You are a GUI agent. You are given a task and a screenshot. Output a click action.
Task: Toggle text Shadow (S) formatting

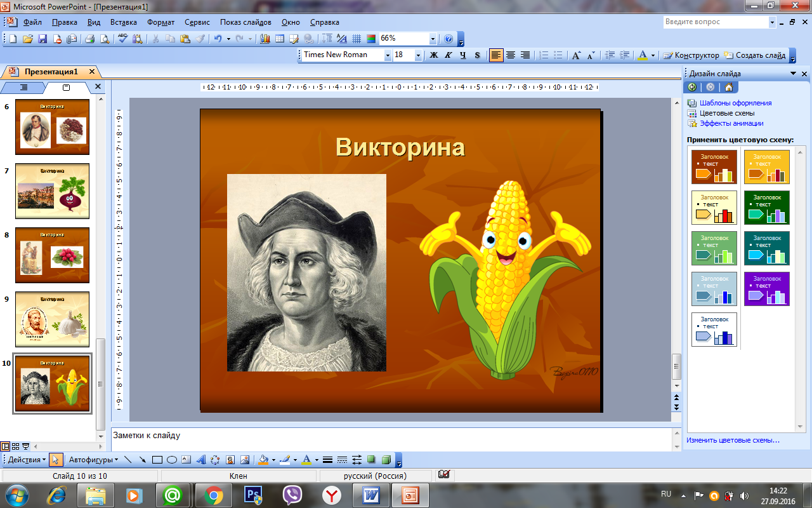pyautogui.click(x=477, y=55)
